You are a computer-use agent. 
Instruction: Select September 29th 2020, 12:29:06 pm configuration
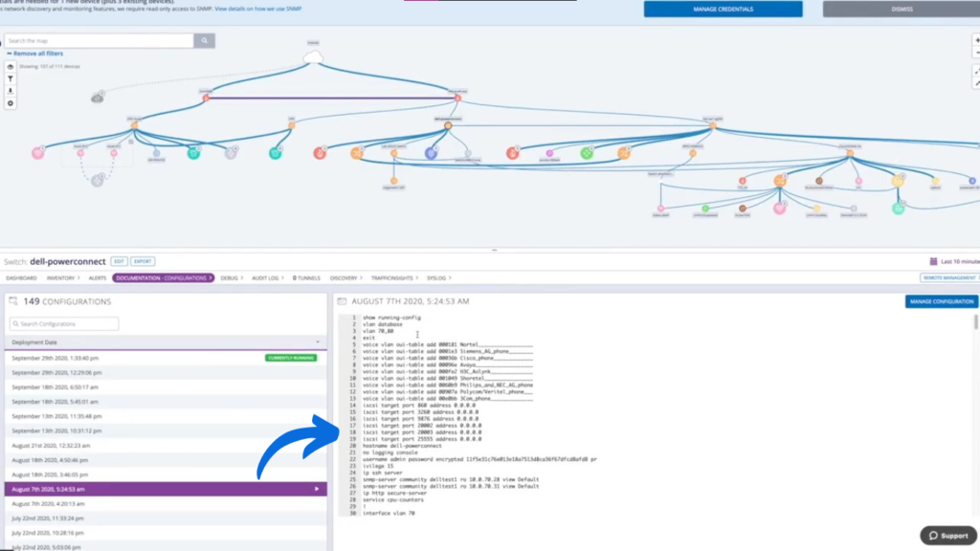click(x=166, y=373)
